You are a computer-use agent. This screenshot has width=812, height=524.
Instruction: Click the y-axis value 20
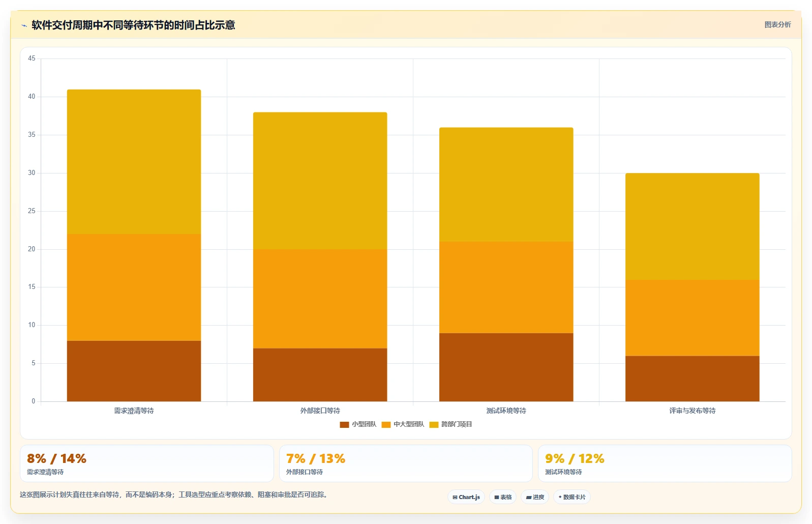32,249
